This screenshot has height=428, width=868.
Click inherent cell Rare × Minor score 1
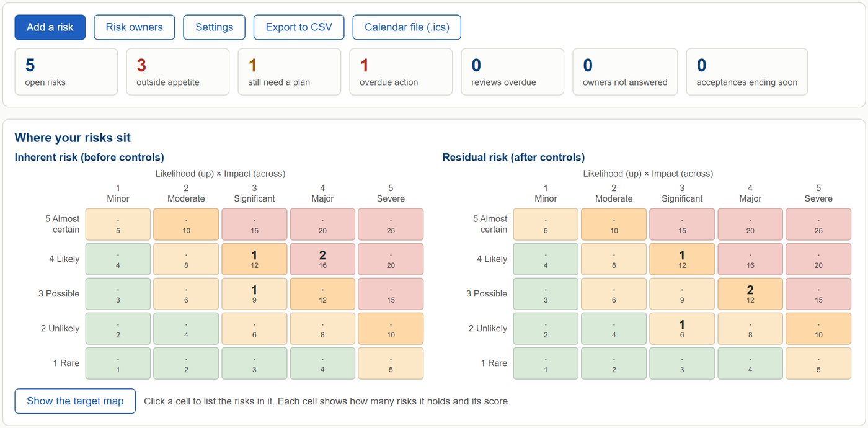click(x=118, y=363)
